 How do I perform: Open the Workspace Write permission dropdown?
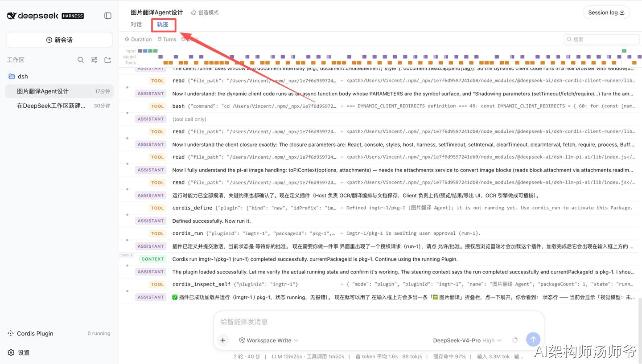click(x=269, y=340)
